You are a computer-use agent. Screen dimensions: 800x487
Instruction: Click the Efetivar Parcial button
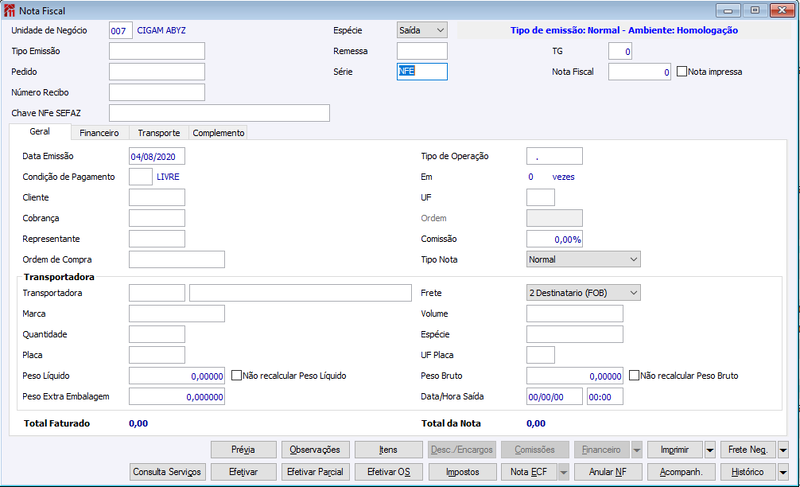315,472
